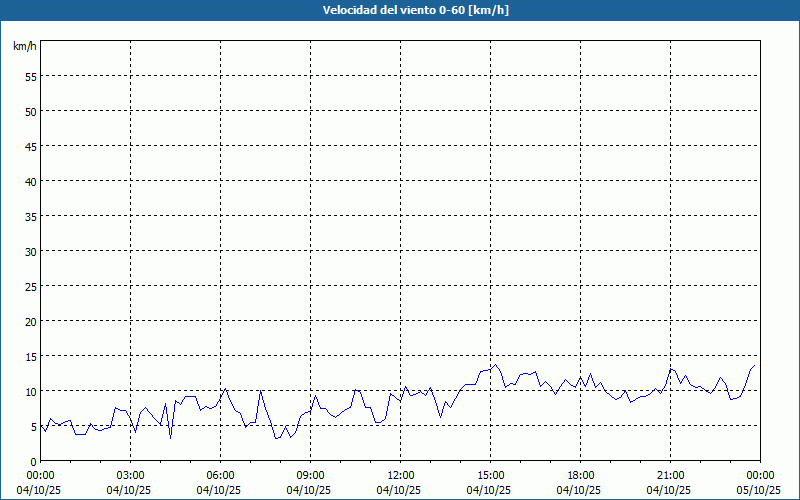Click the 50 label on the y-axis
Screen dimensions: 800x500
pyautogui.click(x=30, y=111)
